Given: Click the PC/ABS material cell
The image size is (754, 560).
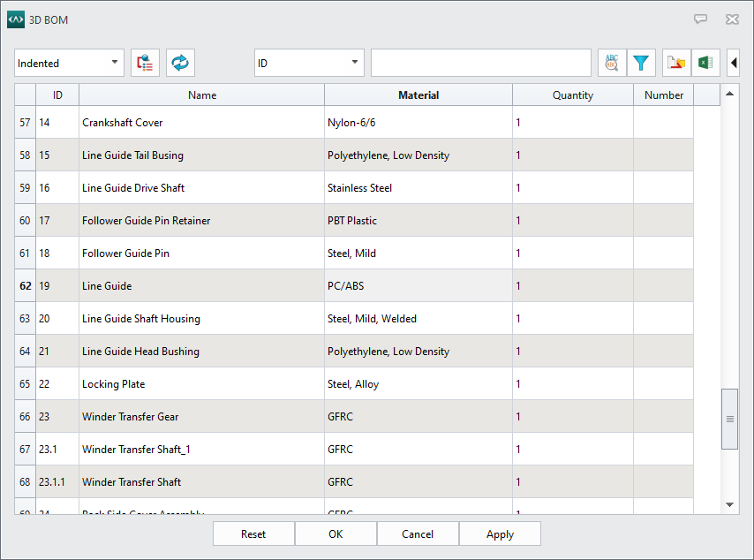Looking at the screenshot, I should [418, 286].
